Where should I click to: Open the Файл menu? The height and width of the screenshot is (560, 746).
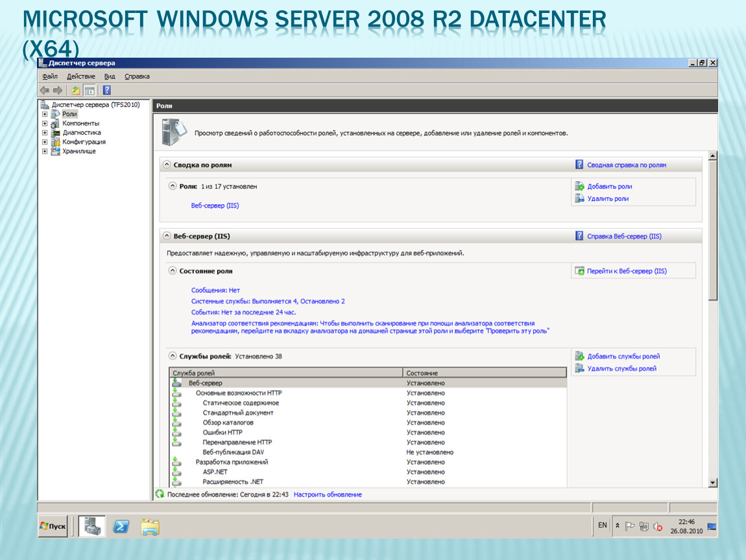click(50, 76)
